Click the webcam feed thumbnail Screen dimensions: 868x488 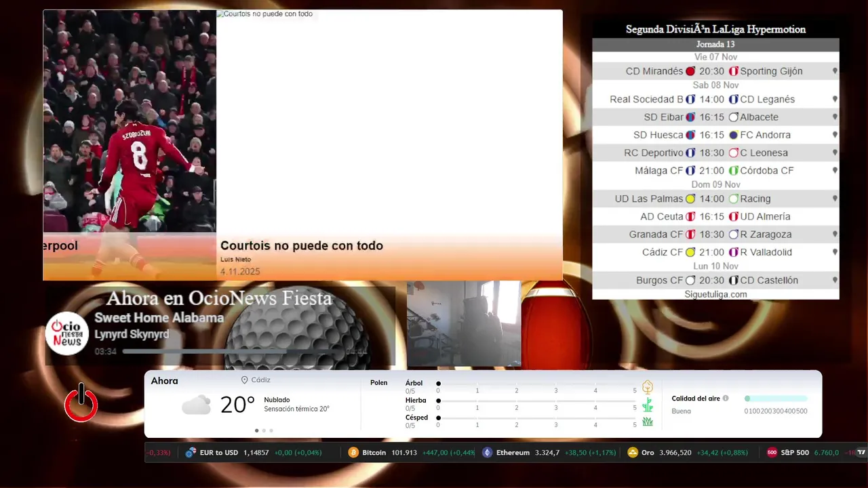(x=464, y=324)
